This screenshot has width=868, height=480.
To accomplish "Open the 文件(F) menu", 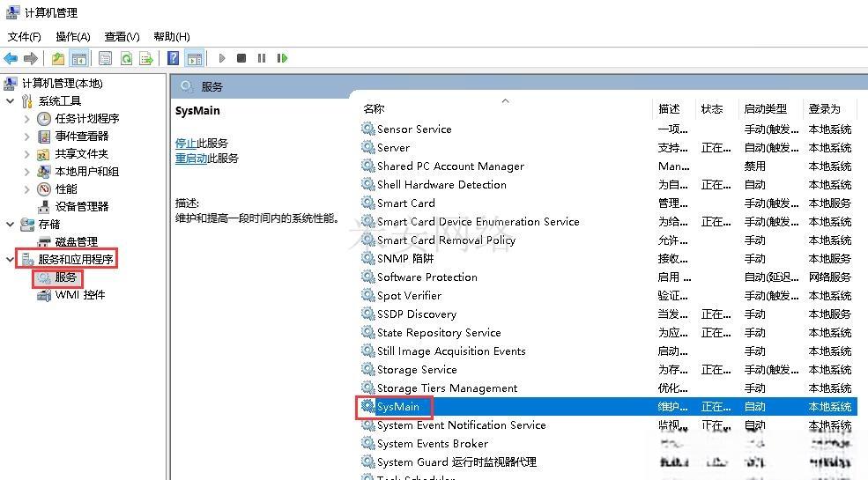I will 24,36.
